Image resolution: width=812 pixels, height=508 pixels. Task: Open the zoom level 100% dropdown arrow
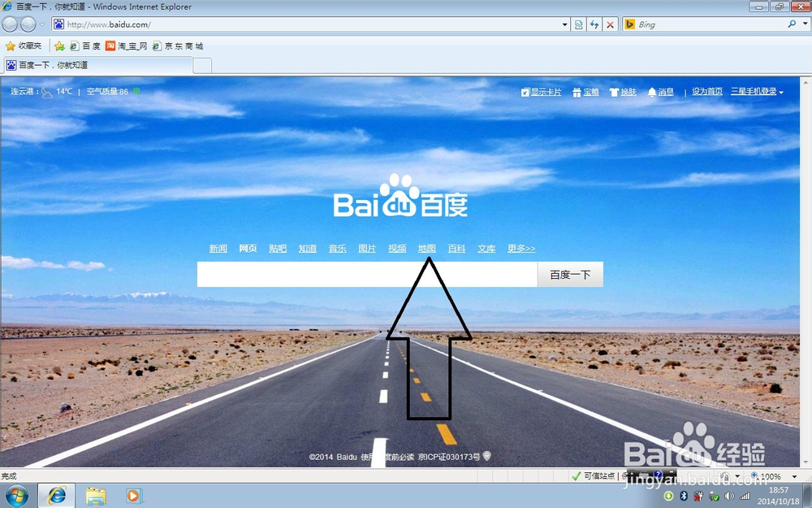click(x=794, y=476)
